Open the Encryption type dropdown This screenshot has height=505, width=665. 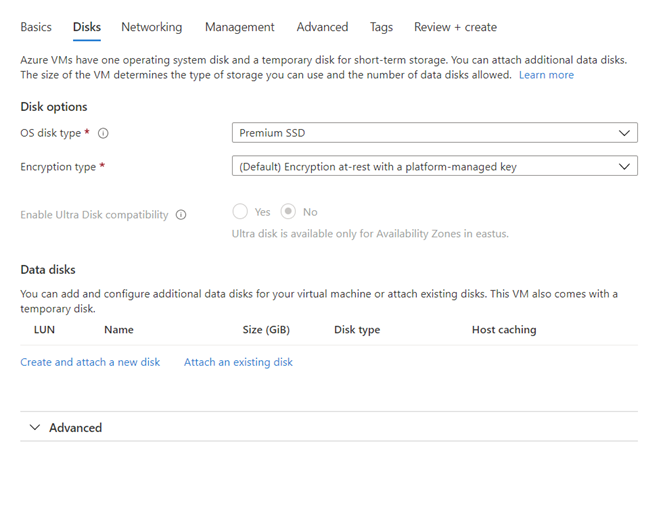pos(435,166)
